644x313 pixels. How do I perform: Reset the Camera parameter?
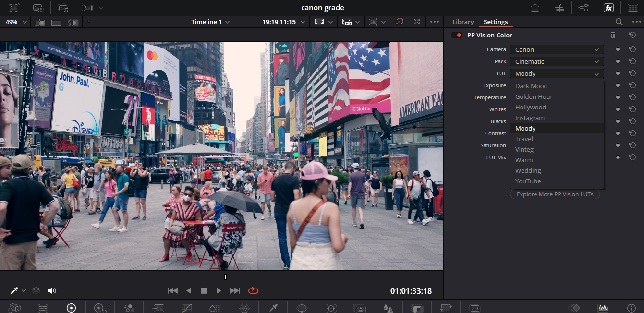632,49
